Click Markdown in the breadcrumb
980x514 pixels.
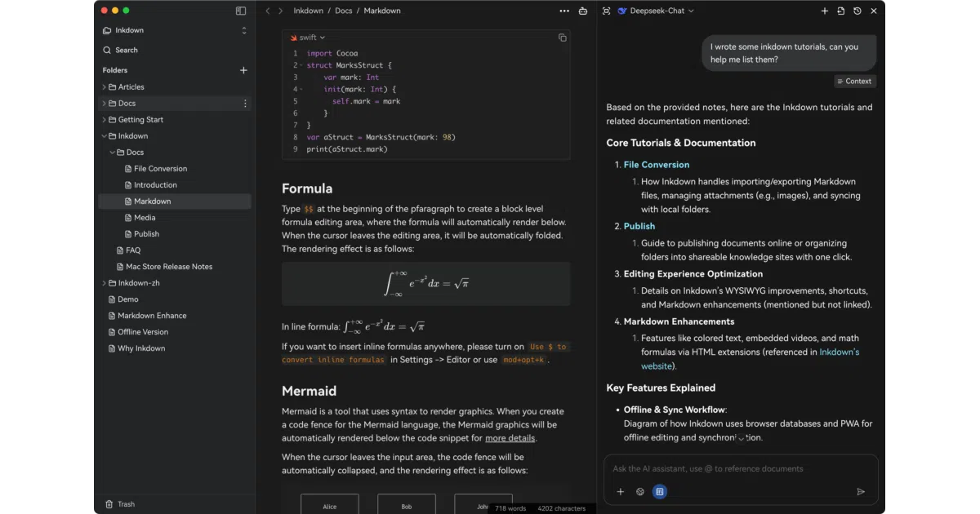pyautogui.click(x=382, y=11)
